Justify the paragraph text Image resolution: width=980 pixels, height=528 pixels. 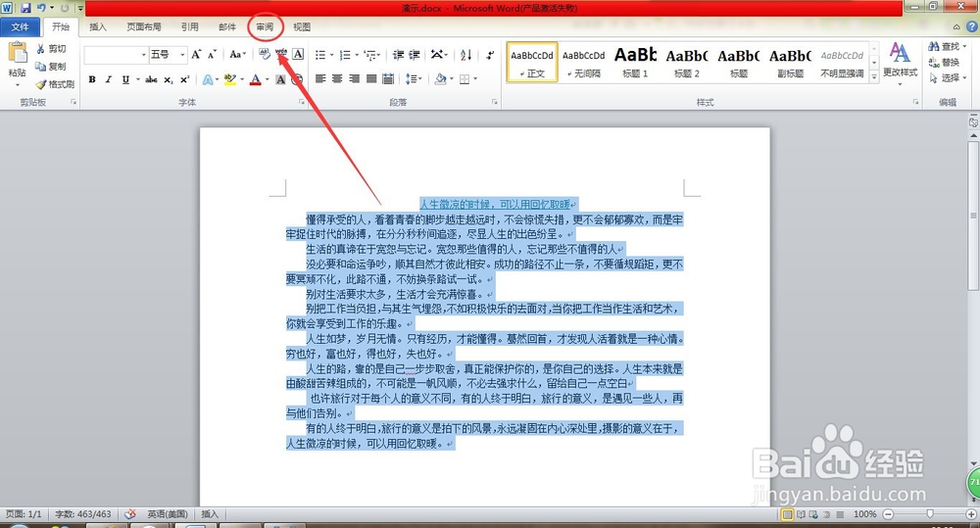click(371, 78)
